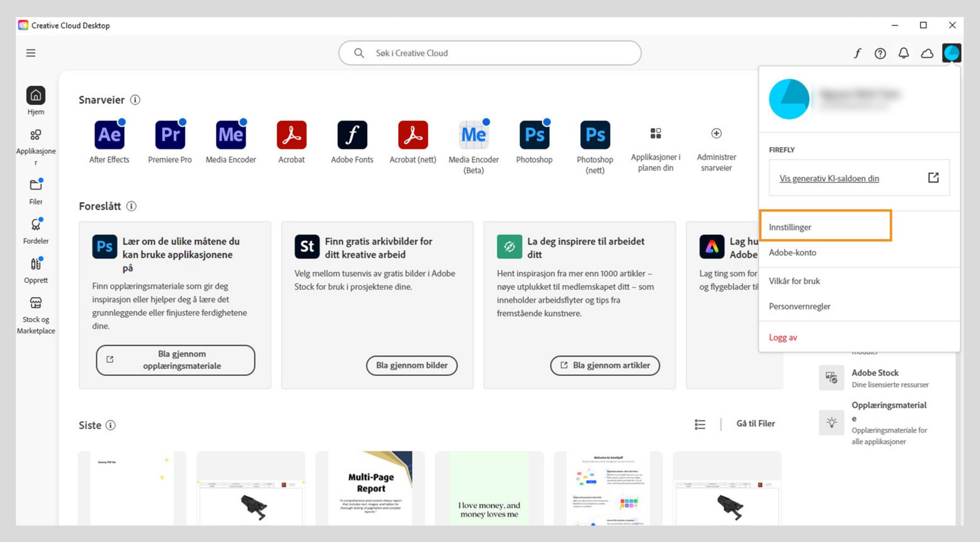Click Administrer snarveier plus icon
Screen dimensions: 980x542
pos(717,133)
